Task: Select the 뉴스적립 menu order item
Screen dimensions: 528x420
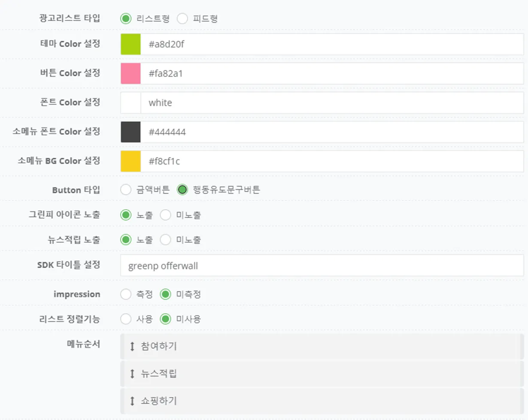Action: point(322,374)
